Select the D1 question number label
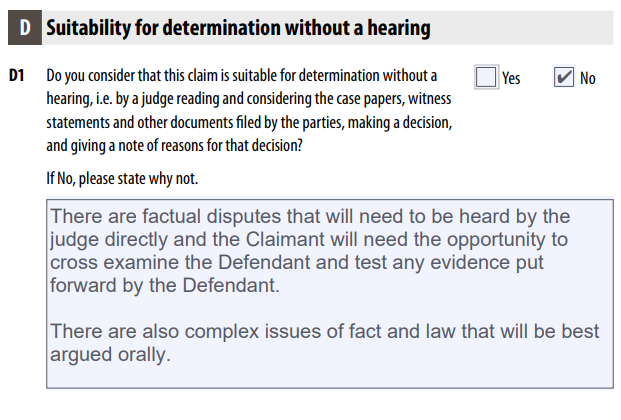Screen dimensions: 621x420 click(17, 75)
